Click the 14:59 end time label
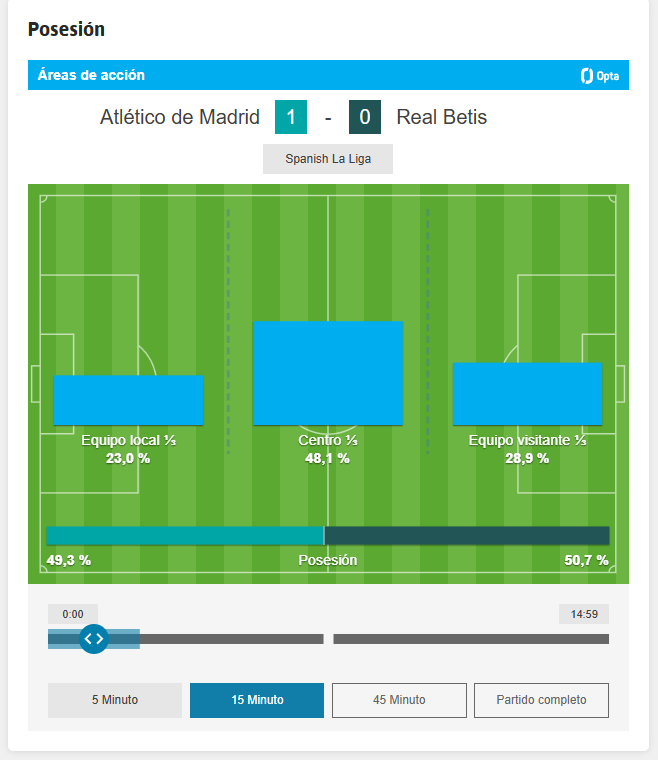Screen dimensions: 658x760 pos(584,614)
